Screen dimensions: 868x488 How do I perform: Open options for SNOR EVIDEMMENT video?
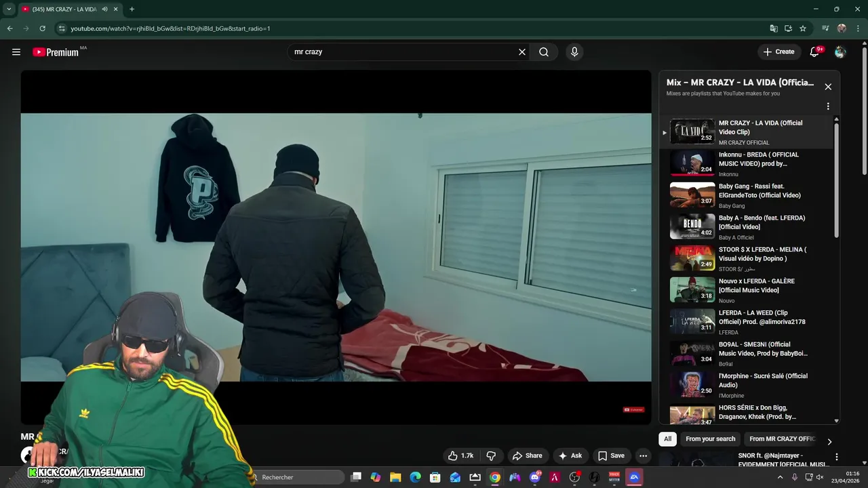pyautogui.click(x=837, y=457)
